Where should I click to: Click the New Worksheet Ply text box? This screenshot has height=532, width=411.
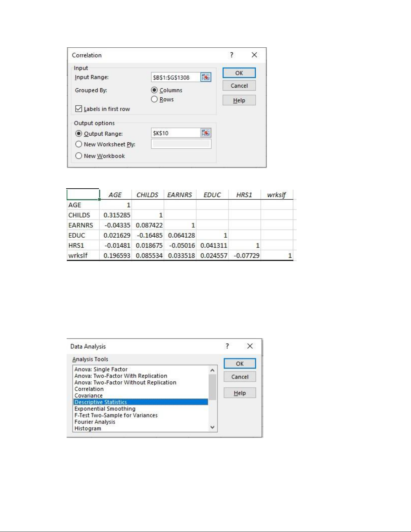[181, 144]
